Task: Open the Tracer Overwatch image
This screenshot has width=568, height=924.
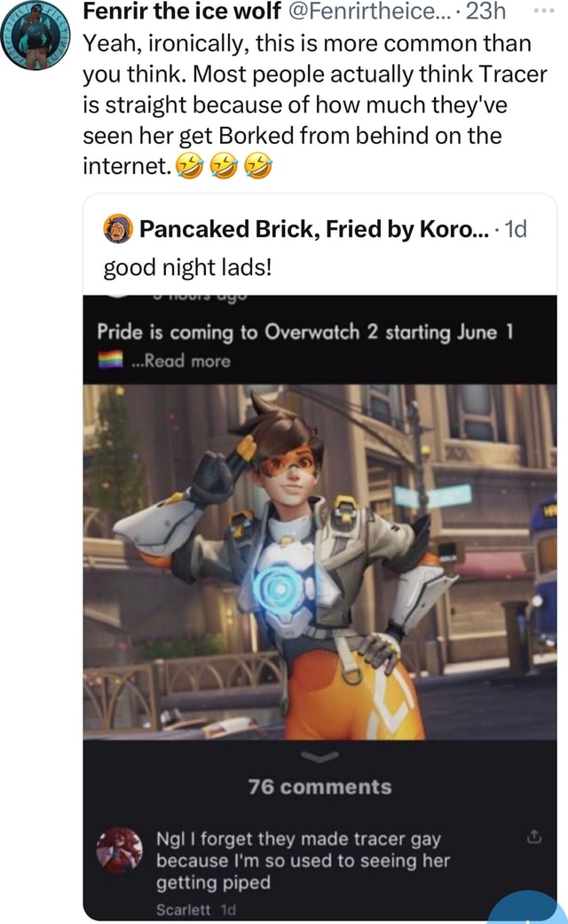Action: coord(319,562)
